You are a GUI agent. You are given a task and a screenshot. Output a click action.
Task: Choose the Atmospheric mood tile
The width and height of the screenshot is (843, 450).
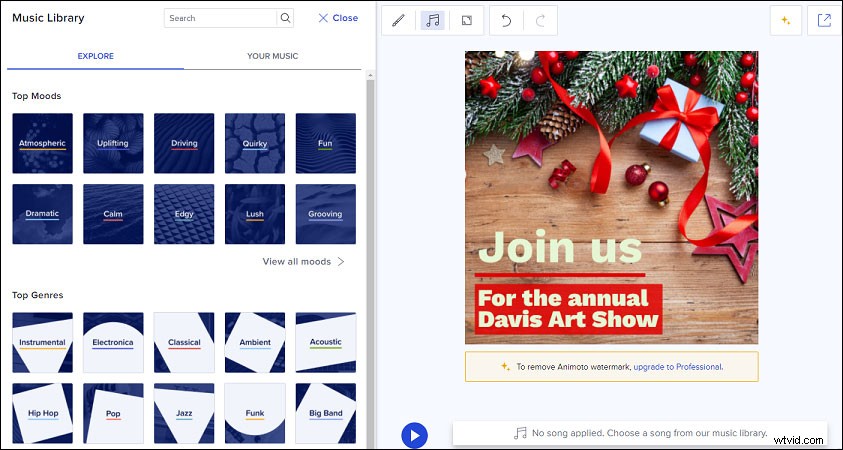coord(42,143)
